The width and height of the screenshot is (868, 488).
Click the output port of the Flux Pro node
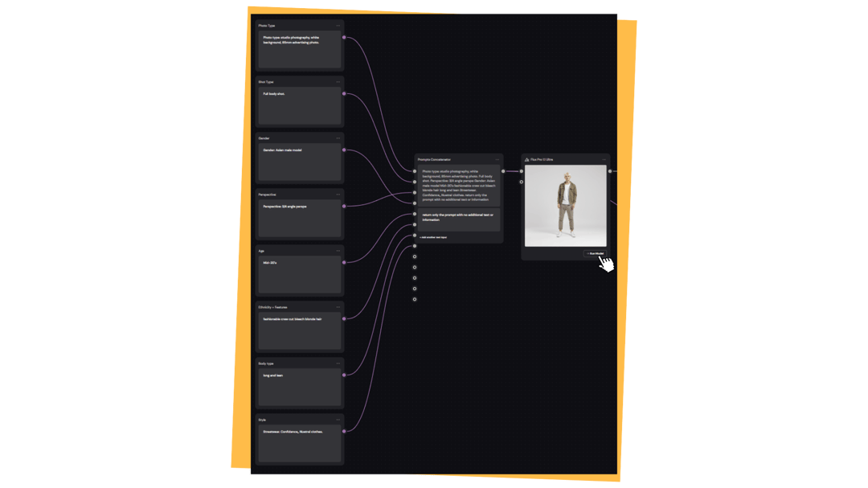(610, 171)
